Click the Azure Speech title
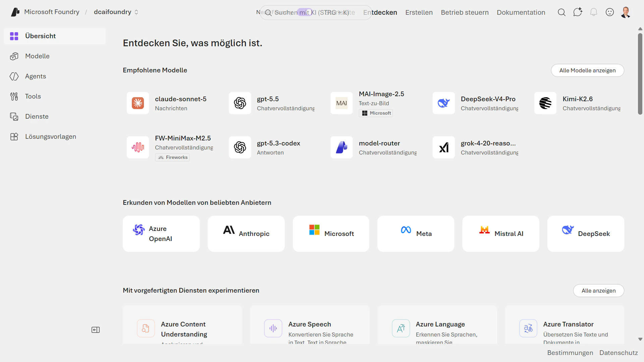This screenshot has height=362, width=644. pos(310,324)
